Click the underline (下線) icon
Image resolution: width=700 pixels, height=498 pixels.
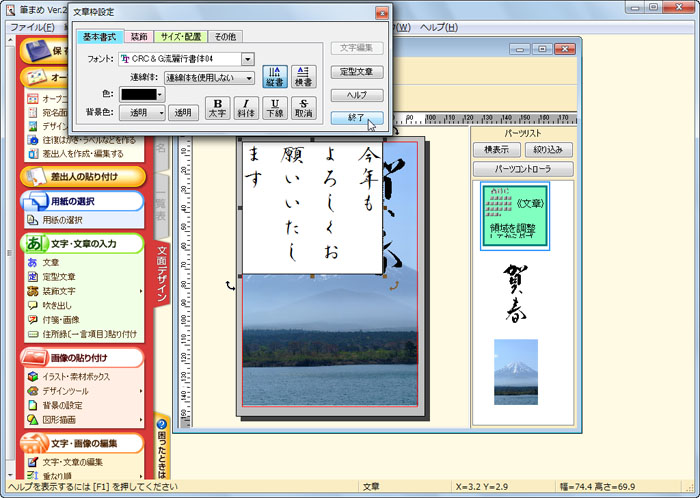[275, 108]
